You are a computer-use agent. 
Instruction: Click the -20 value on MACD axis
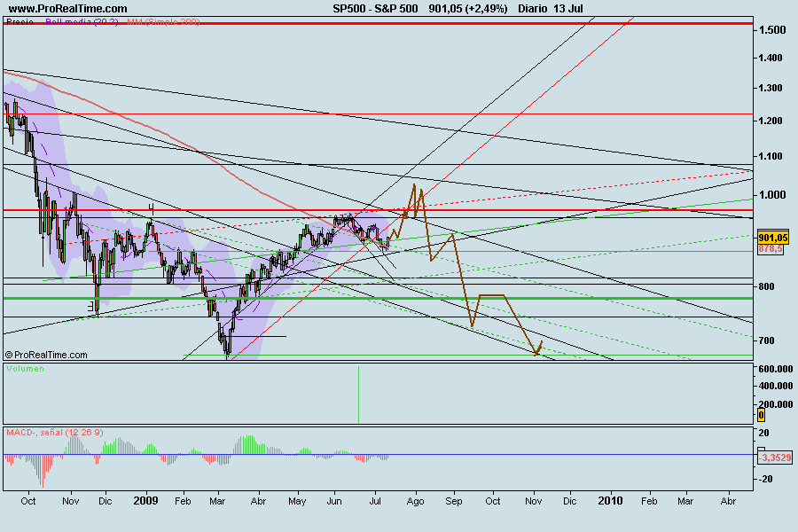pyautogui.click(x=764, y=479)
